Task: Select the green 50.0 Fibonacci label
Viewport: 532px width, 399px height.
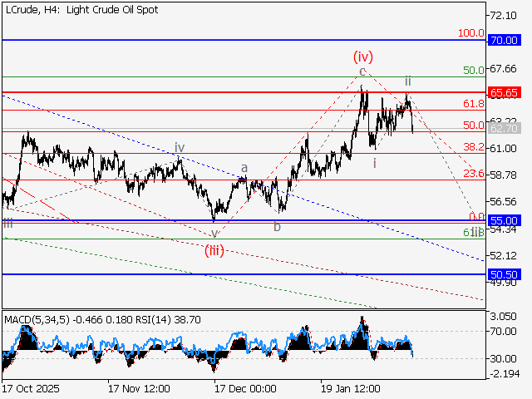Action: tap(473, 71)
